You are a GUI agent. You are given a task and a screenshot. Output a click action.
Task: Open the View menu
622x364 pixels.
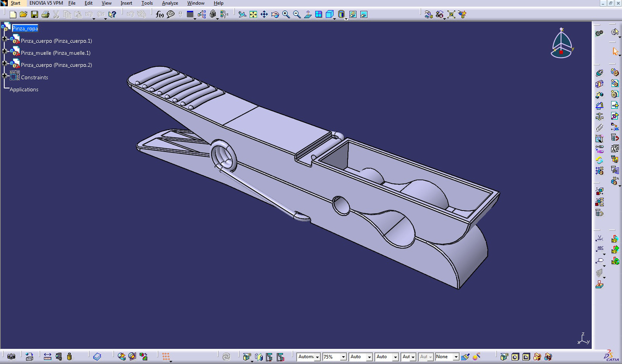(106, 3)
